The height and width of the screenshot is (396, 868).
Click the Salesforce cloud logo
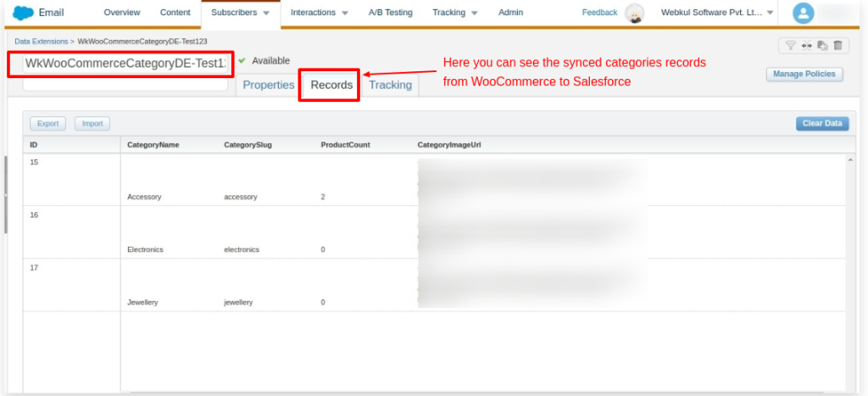(x=23, y=13)
